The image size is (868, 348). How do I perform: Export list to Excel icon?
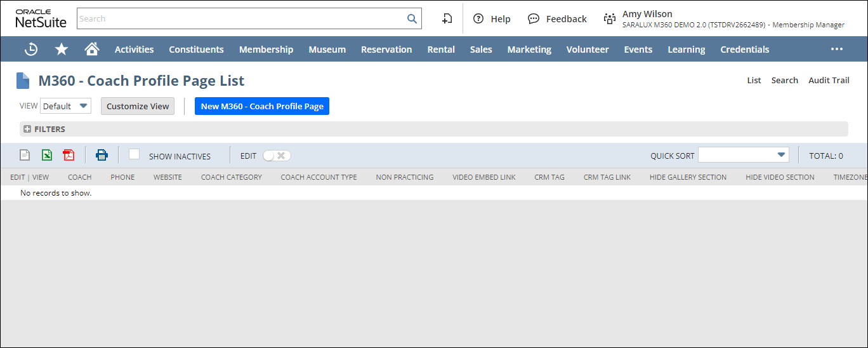point(47,155)
